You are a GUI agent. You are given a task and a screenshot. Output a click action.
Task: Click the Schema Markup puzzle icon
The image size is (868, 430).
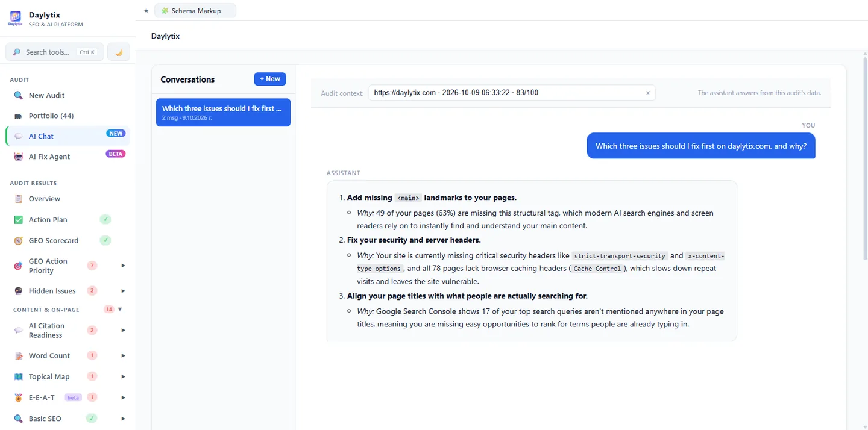pyautogui.click(x=165, y=11)
